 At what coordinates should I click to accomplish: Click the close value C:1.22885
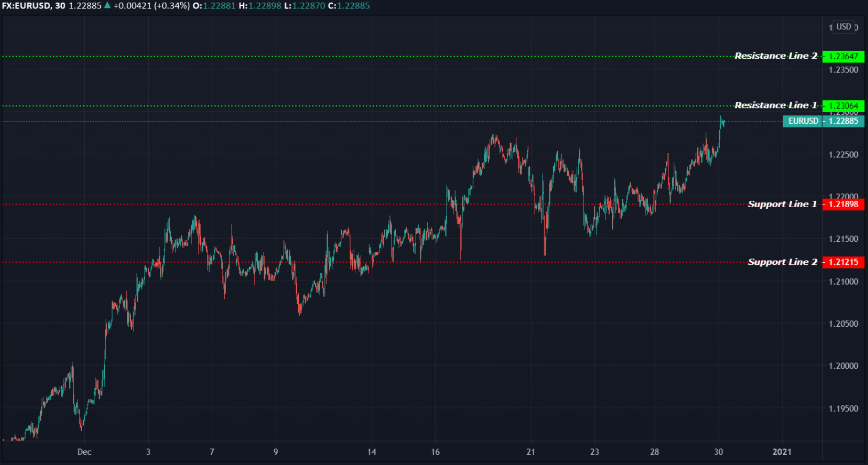[x=349, y=5]
